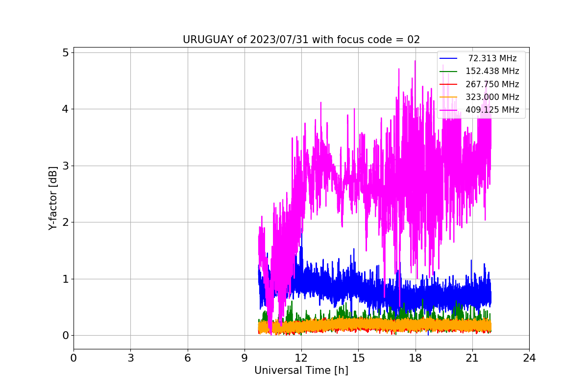Click the Y-factor [dB] axis label

(x=53, y=198)
